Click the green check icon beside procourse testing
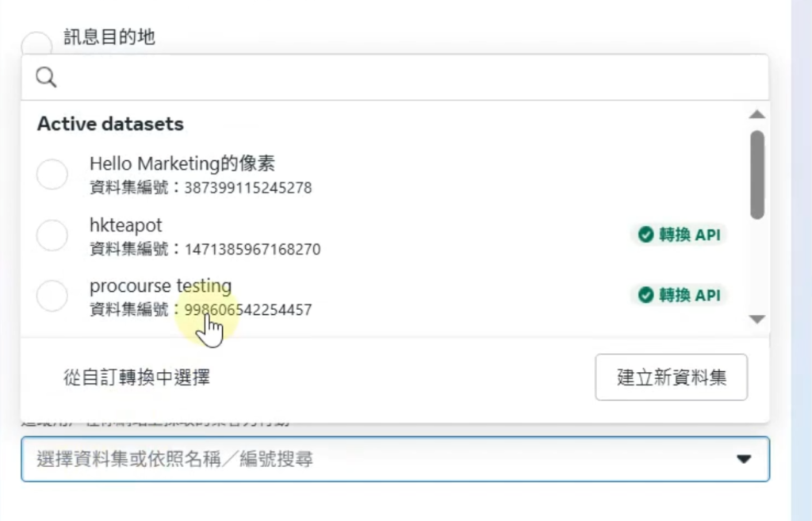The height and width of the screenshot is (521, 812). pyautogui.click(x=645, y=295)
